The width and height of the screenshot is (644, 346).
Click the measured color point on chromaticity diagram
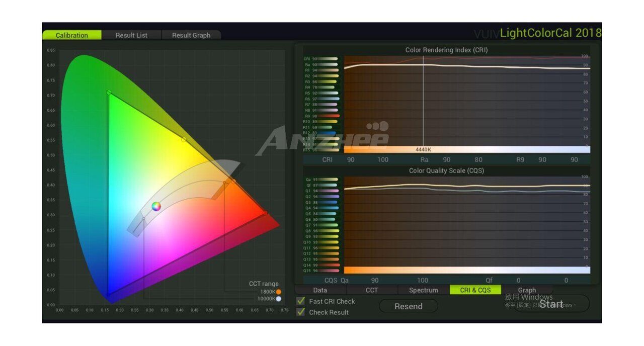point(156,206)
